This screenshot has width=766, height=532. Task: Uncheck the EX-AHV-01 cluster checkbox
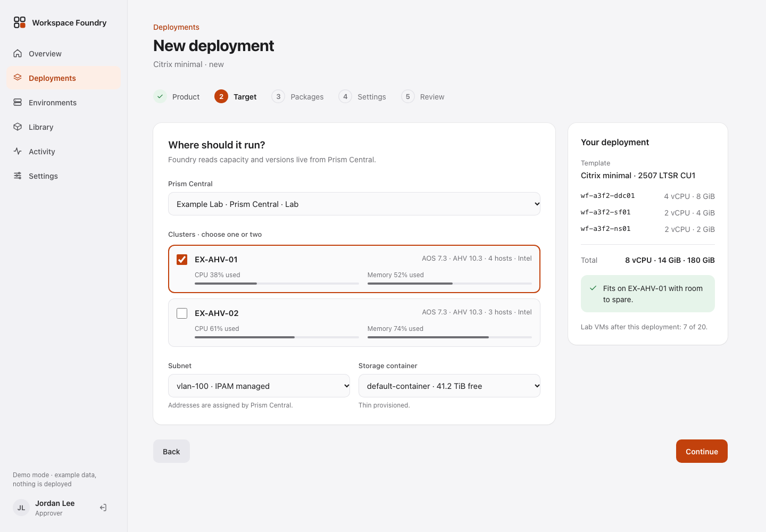182,260
